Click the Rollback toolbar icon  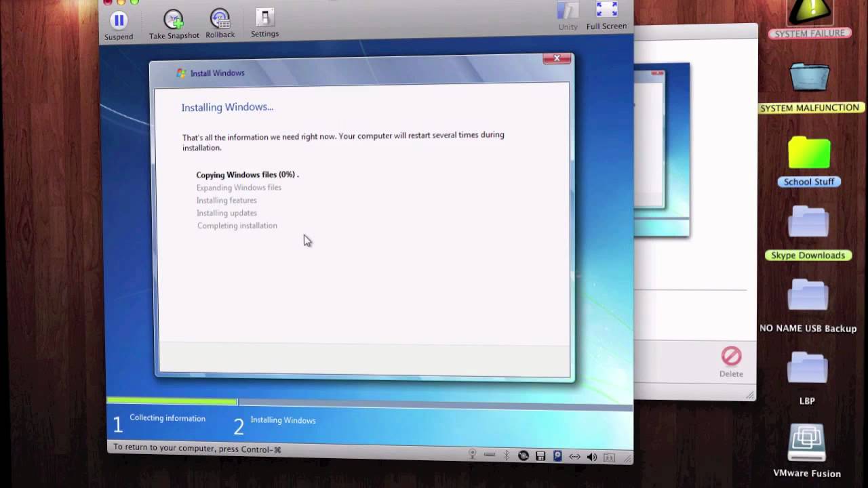click(x=220, y=19)
